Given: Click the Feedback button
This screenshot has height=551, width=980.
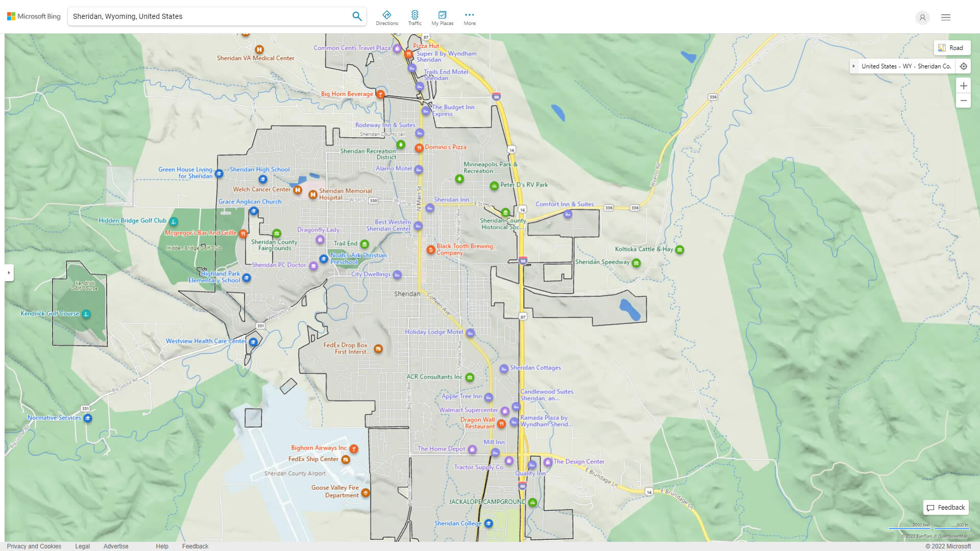Looking at the screenshot, I should coord(945,507).
